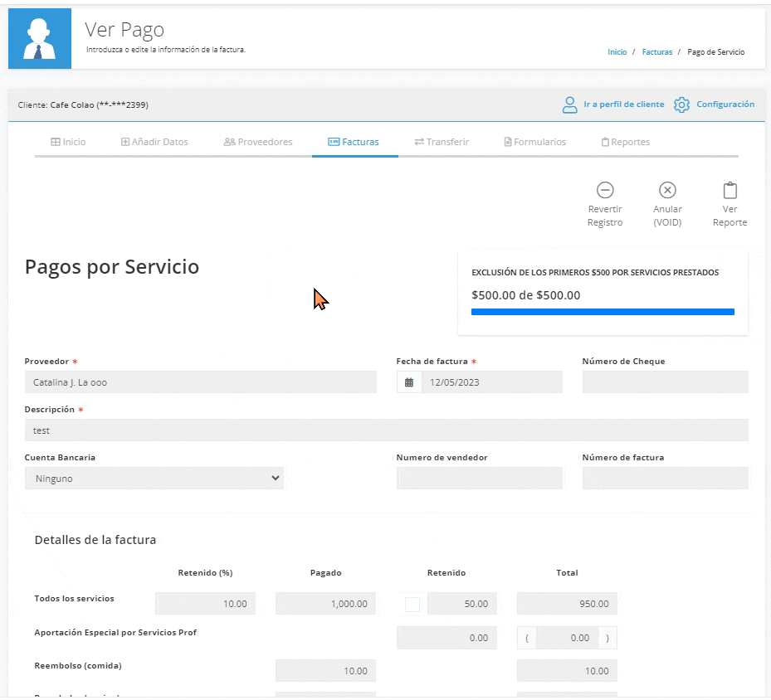Click the icon on the Facturas tab
The image size is (771, 700).
pyautogui.click(x=334, y=142)
